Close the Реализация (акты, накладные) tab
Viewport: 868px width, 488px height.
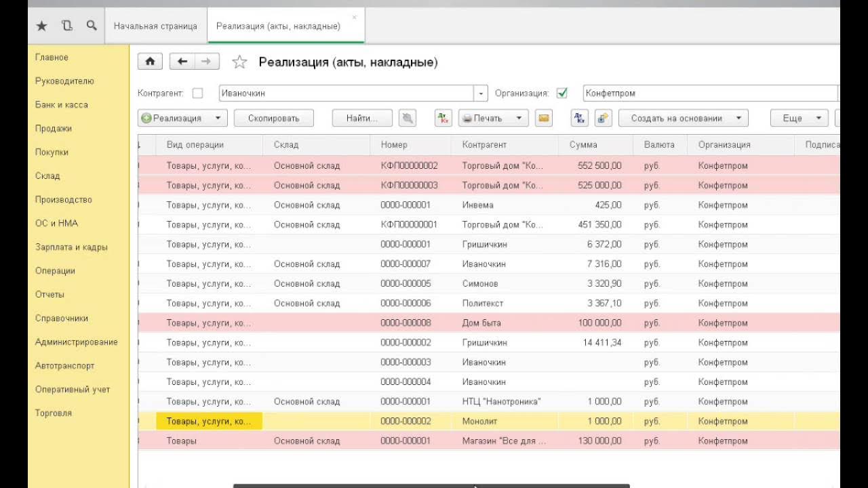click(354, 17)
